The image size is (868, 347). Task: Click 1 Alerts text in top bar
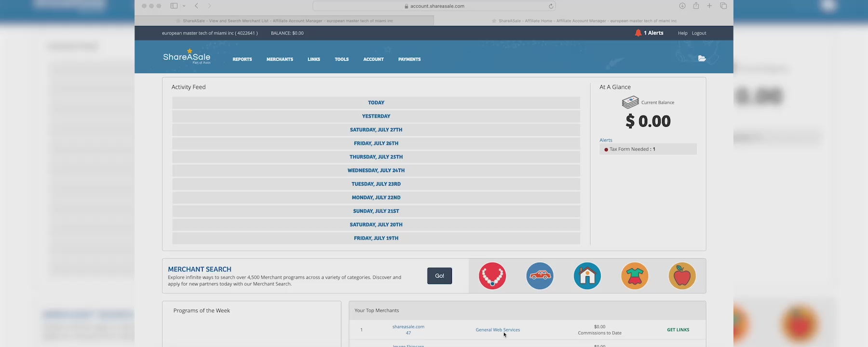[x=653, y=33]
